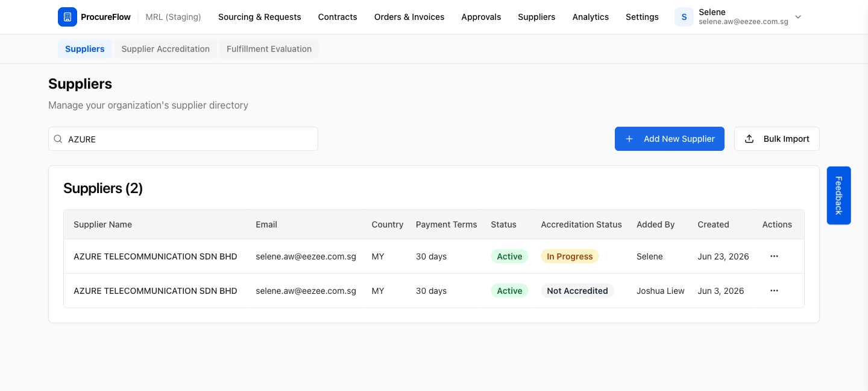This screenshot has height=391, width=868.
Task: Switch to the Fulfillment Evaluation tab
Action: (269, 49)
